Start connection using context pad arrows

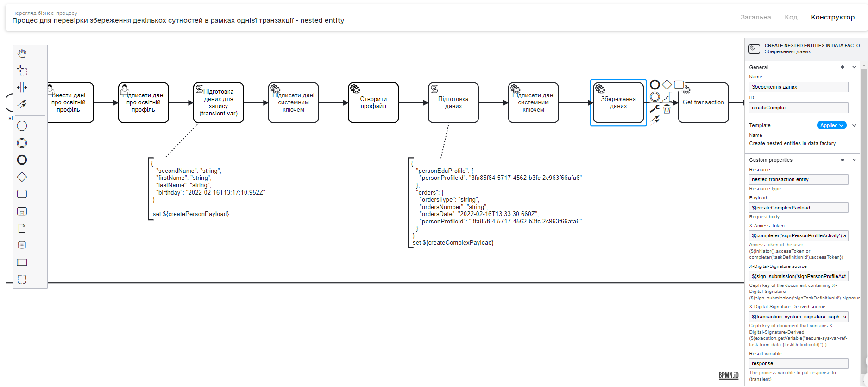[655, 121]
